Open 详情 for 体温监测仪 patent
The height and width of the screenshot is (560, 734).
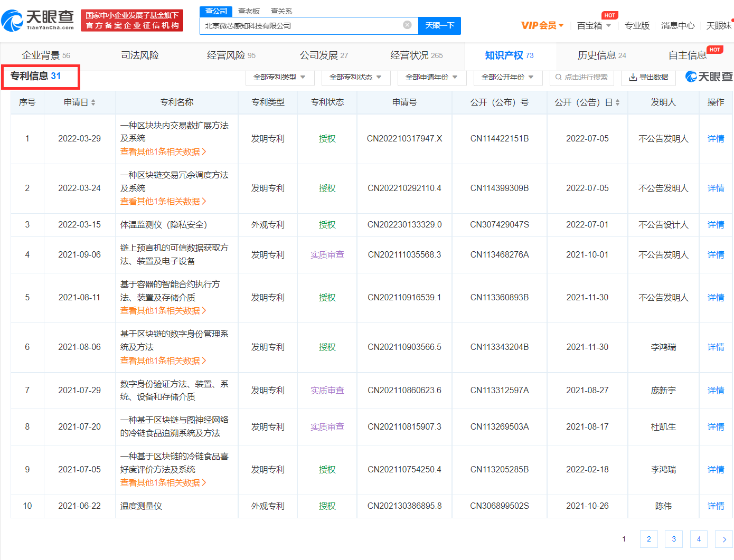(x=716, y=225)
